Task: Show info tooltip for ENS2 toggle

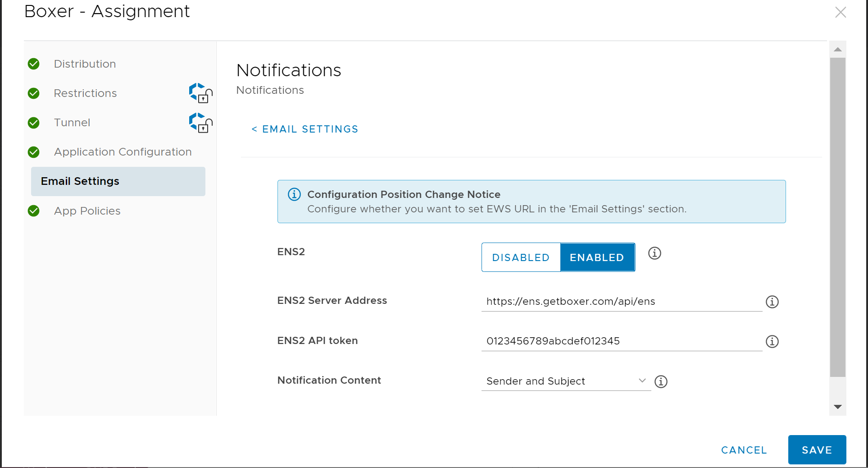Action: coord(654,253)
